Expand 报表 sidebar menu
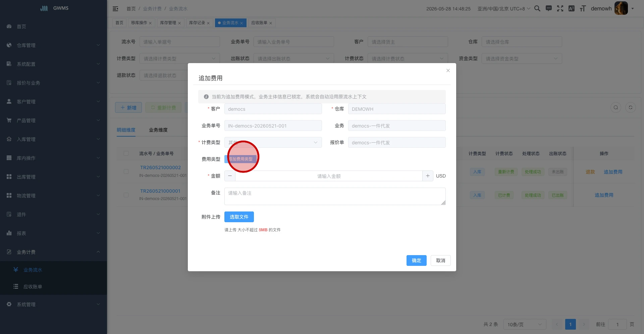This screenshot has height=334, width=644. click(x=54, y=233)
